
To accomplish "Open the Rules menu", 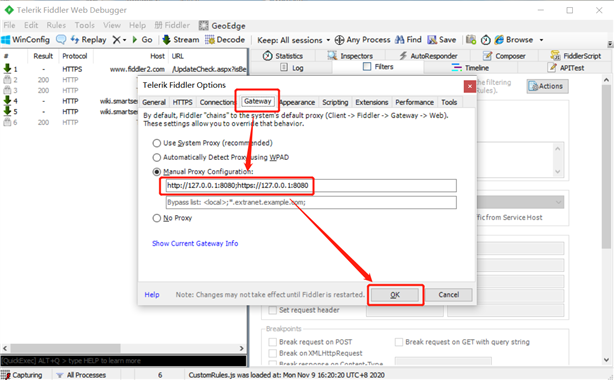I will [56, 25].
